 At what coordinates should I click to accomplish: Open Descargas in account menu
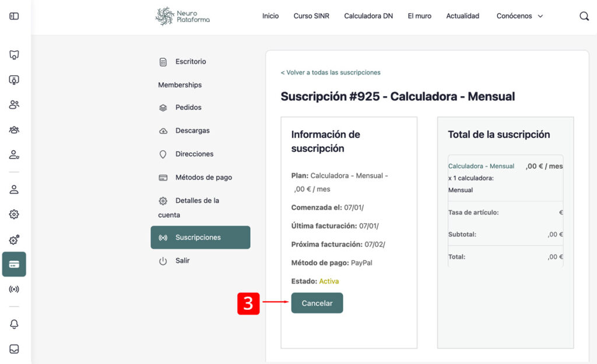pyautogui.click(x=192, y=130)
